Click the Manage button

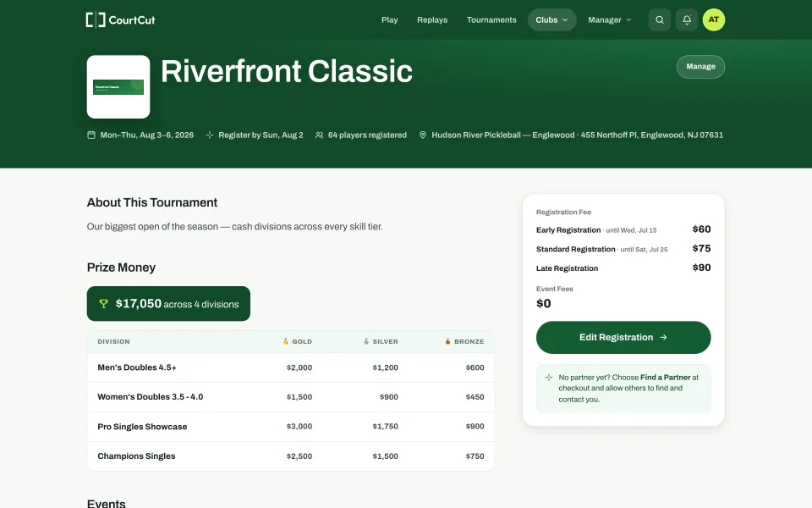700,66
